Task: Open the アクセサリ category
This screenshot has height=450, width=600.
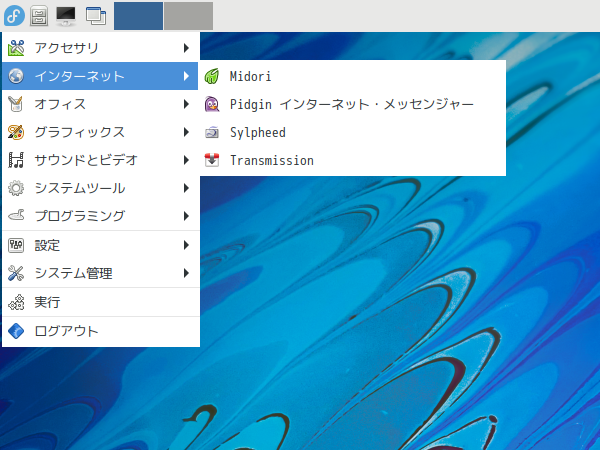Action: click(101, 48)
